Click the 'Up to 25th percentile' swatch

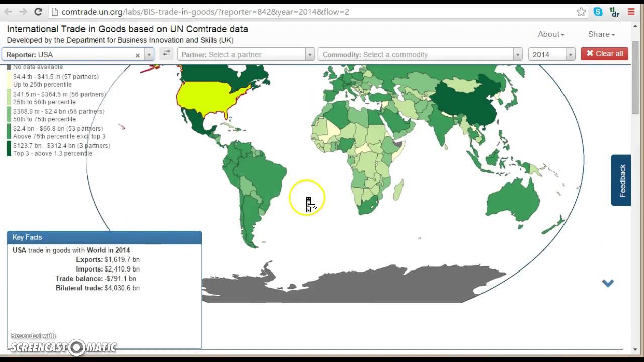9,80
